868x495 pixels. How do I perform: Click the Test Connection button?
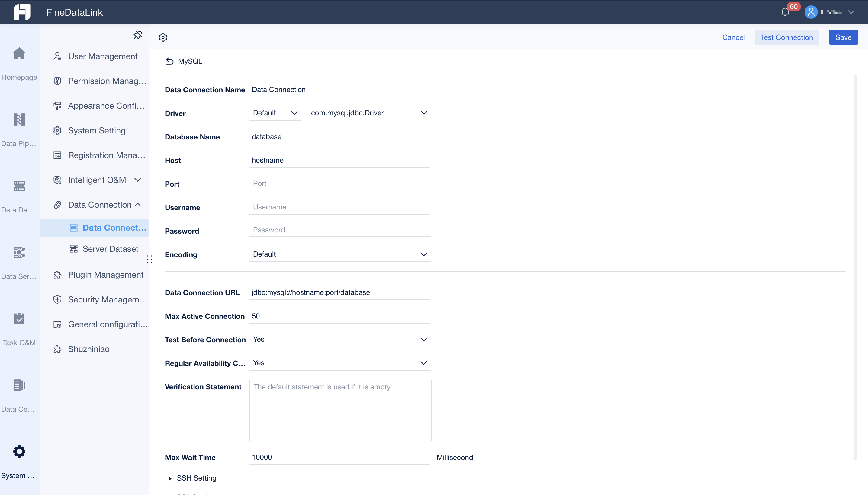point(787,37)
